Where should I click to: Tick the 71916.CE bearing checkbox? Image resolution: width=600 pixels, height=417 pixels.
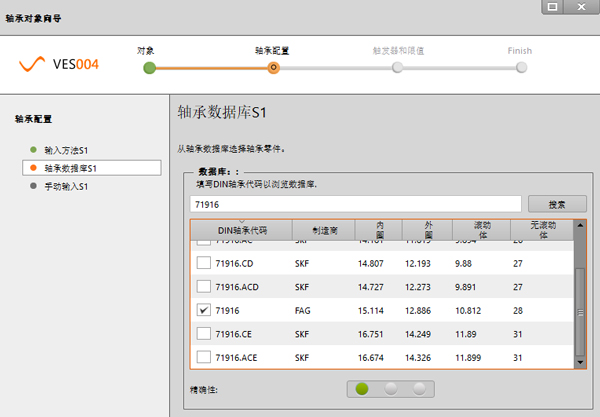204,334
